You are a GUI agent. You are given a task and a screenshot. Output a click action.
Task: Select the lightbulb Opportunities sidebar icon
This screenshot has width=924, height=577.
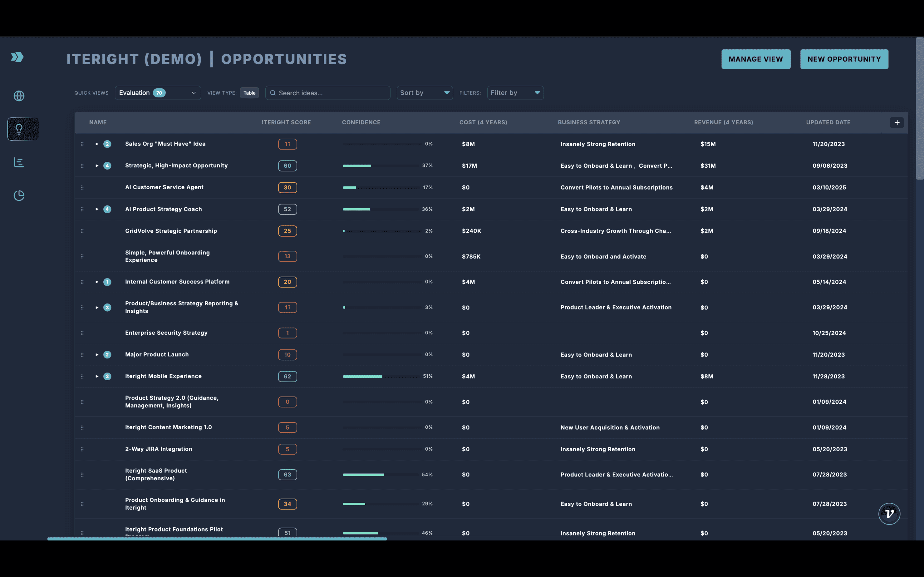[19, 129]
